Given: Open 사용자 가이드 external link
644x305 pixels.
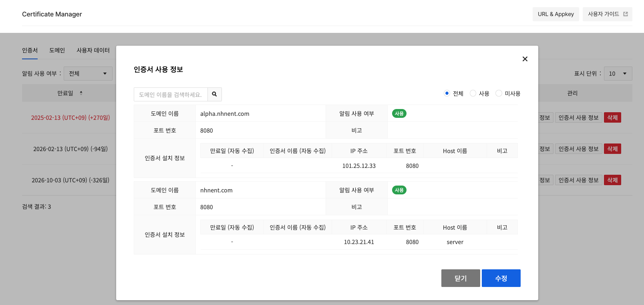Looking at the screenshot, I should (607, 14).
